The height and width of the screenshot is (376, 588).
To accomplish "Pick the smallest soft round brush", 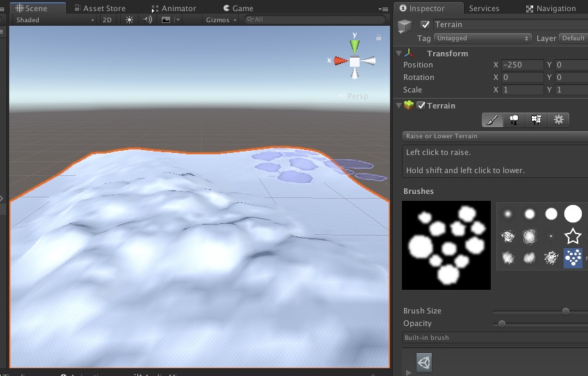I will click(x=507, y=214).
